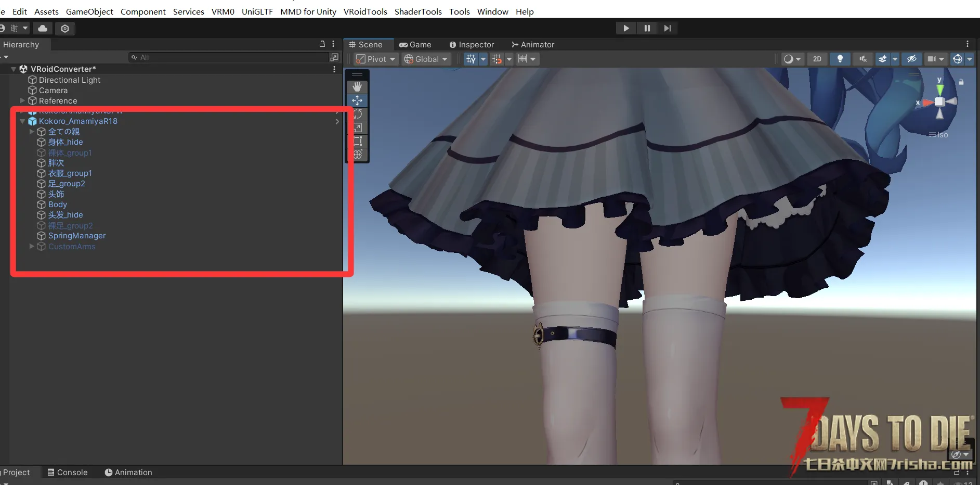980x485 pixels.
Task: Click the hierarchy search field
Action: pyautogui.click(x=229, y=57)
